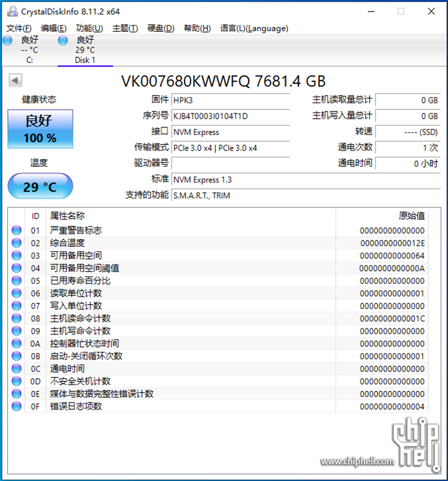Click the serial number field KJB4T0003I0104T1D
The width and height of the screenshot is (448, 481).
231,116
